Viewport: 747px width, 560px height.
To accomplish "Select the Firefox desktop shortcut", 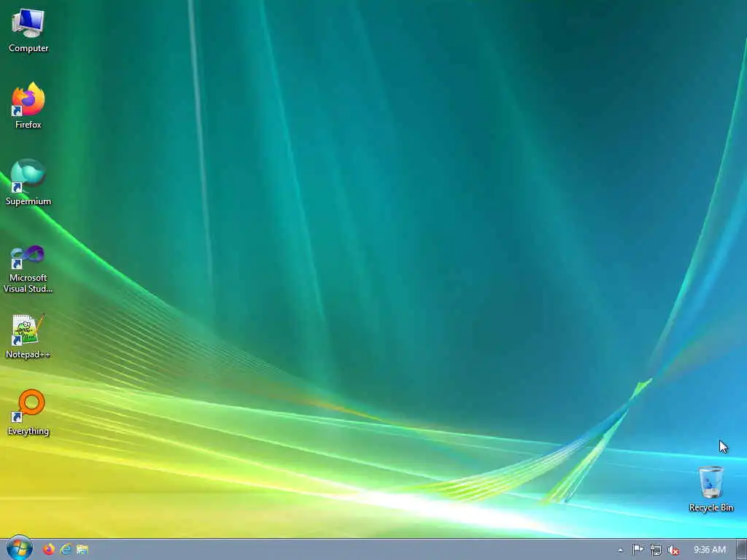I will pyautogui.click(x=28, y=106).
